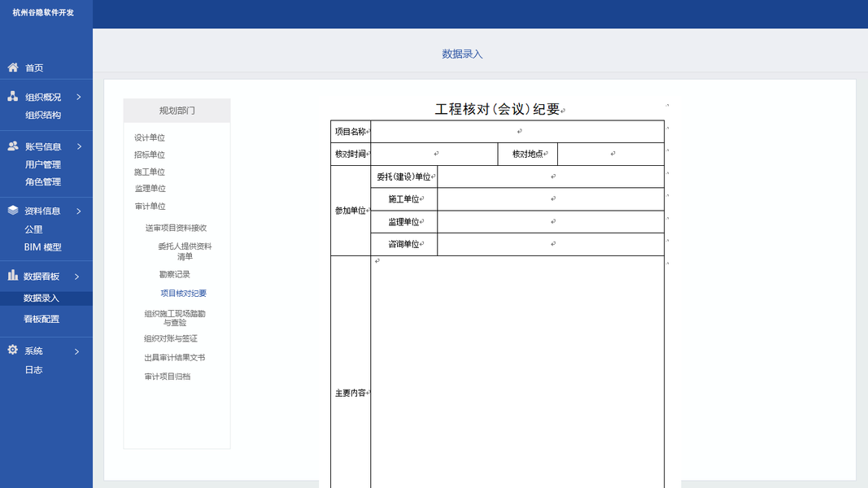Open 组织结构 in the sidebar
The height and width of the screenshot is (488, 868).
pos(42,115)
